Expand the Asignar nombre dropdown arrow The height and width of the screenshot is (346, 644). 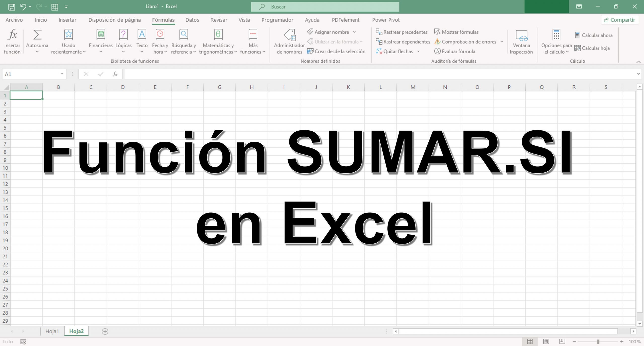354,32
